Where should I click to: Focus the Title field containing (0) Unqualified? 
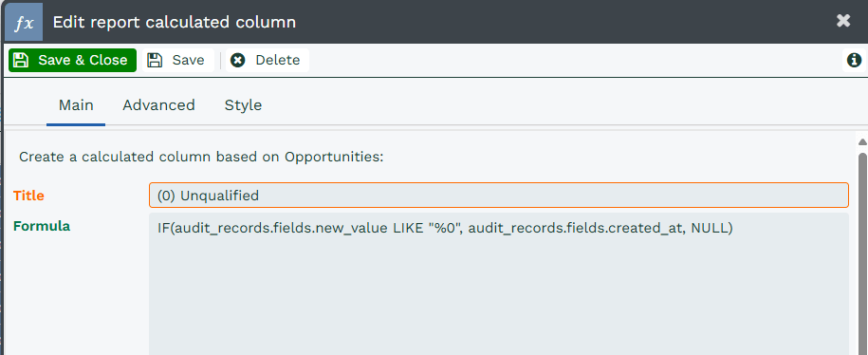[x=498, y=196]
